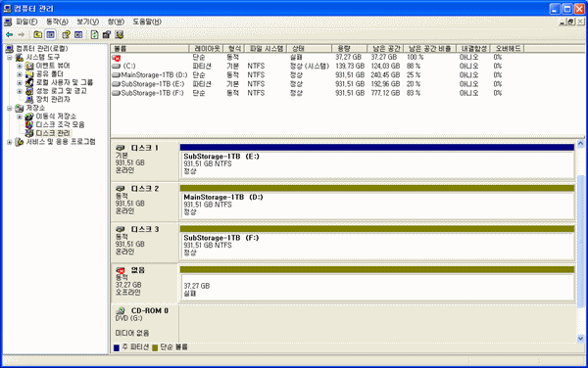This screenshot has height=368, width=588.
Task: Open the 보기(V) menu
Action: pyautogui.click(x=88, y=22)
